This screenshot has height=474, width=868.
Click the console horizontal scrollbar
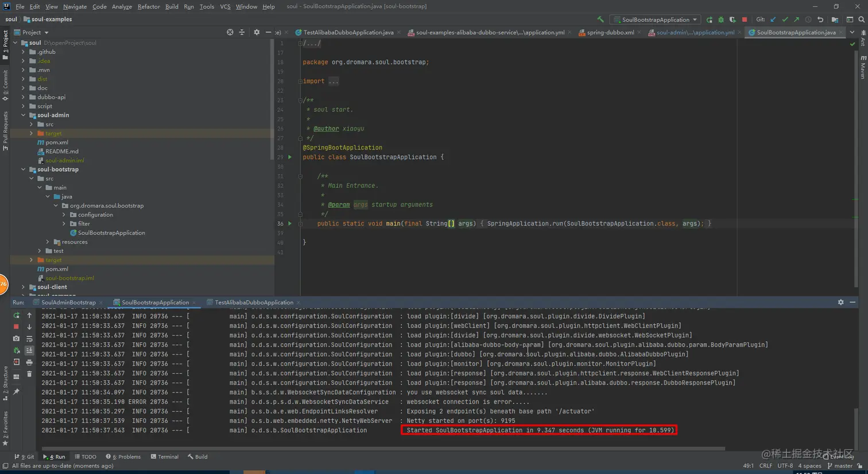pyautogui.click(x=382, y=448)
